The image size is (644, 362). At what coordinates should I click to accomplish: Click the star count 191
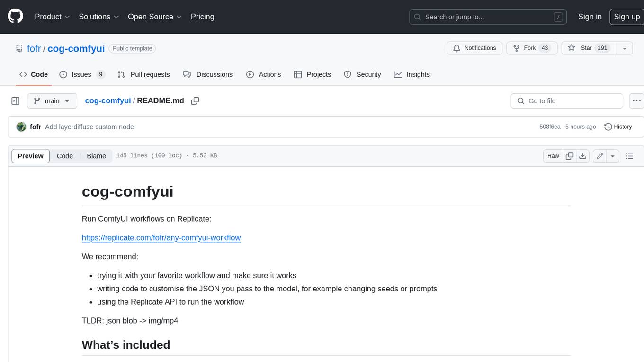[x=602, y=48]
